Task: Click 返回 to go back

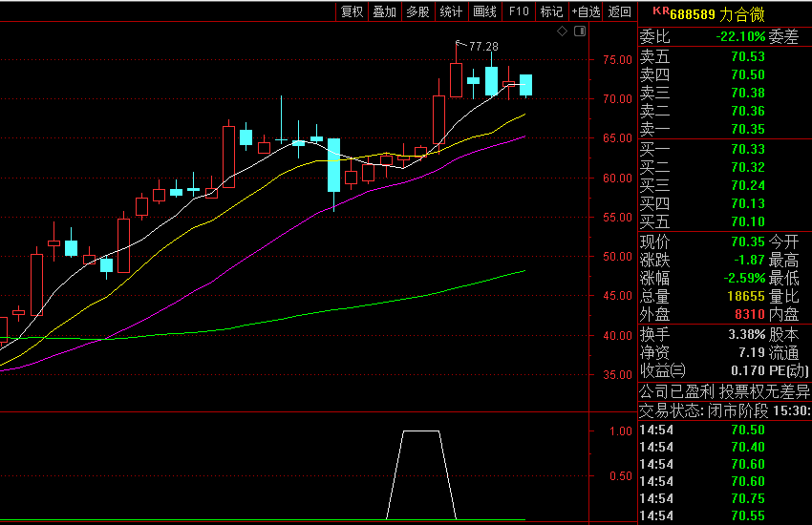Action: click(620, 11)
